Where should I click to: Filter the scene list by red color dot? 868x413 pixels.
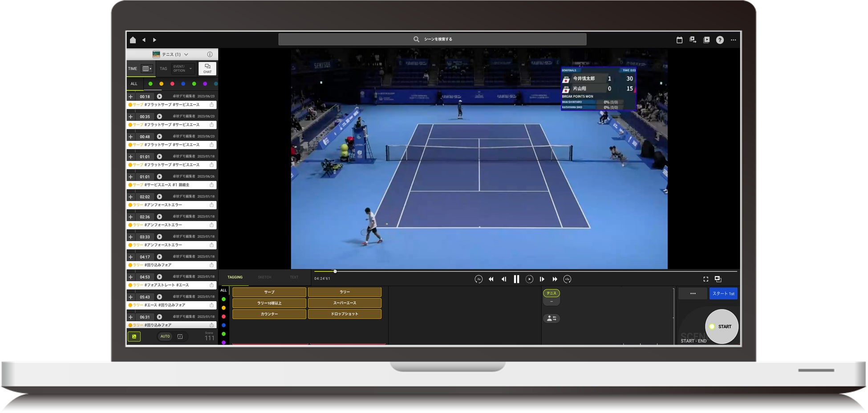172,84
